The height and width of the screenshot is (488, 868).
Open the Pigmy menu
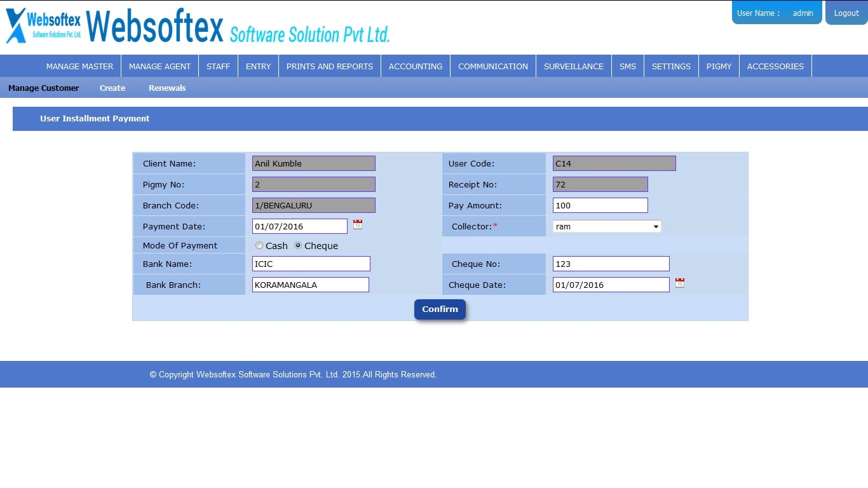pos(719,66)
